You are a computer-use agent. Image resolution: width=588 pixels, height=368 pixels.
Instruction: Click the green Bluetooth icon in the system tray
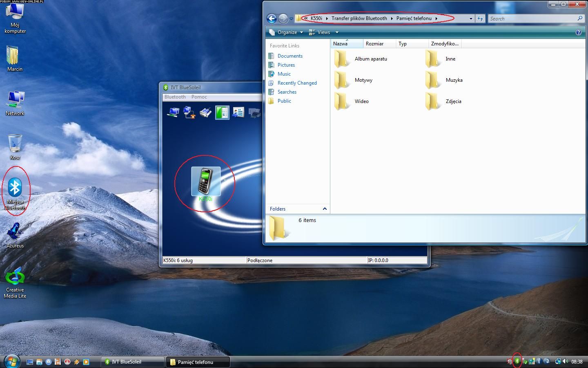pyautogui.click(x=517, y=361)
